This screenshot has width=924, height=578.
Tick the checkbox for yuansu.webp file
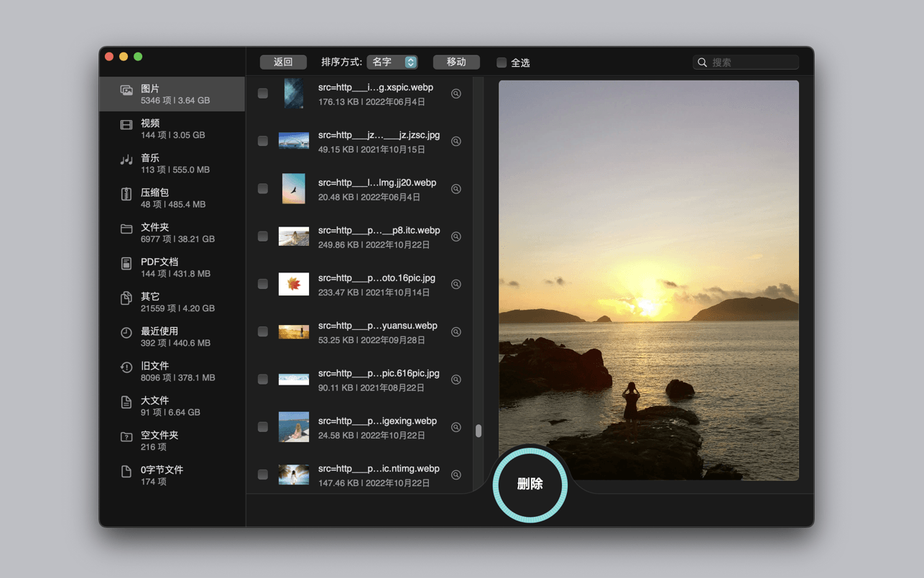click(x=263, y=331)
